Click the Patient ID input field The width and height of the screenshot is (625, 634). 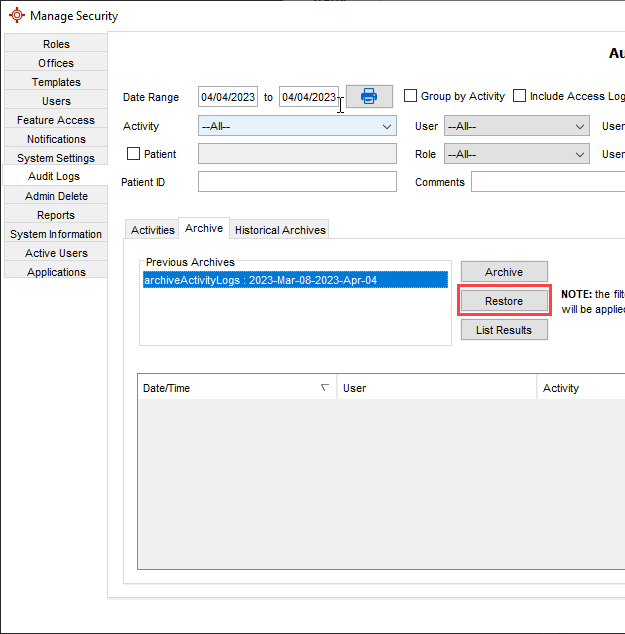pos(297,182)
